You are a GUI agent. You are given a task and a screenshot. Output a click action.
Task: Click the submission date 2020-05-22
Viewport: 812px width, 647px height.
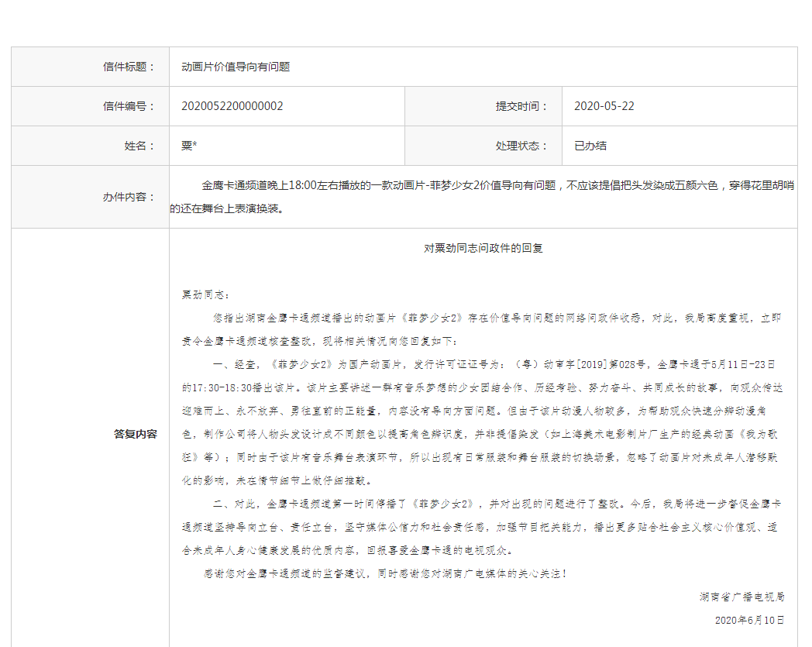[604, 106]
